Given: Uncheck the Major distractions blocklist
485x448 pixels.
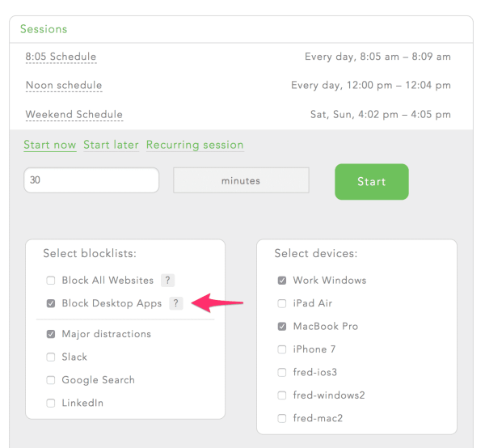Looking at the screenshot, I should [51, 334].
